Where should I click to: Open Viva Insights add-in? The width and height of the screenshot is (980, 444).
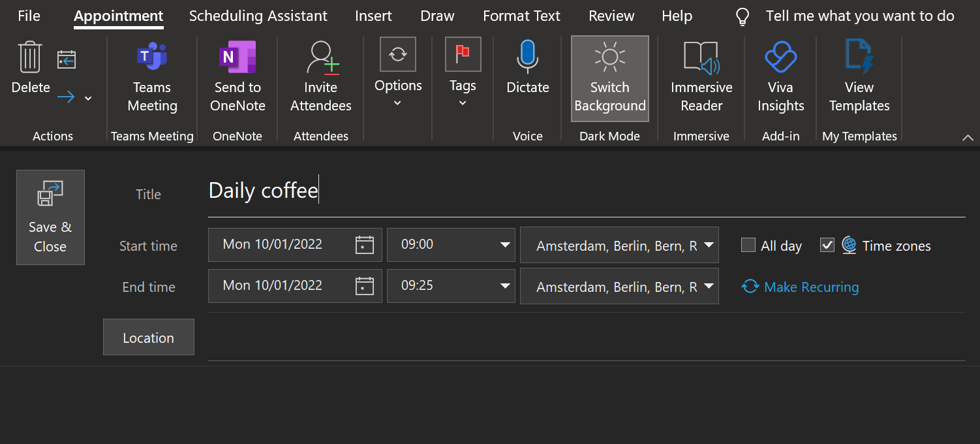[x=780, y=77]
